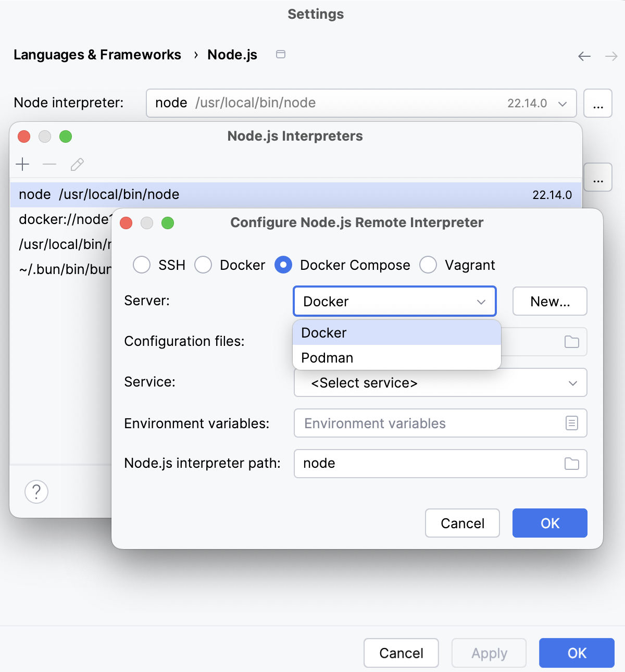This screenshot has width=625, height=672.
Task: Open the node version dropdown showing 22.14.0
Action: click(562, 103)
